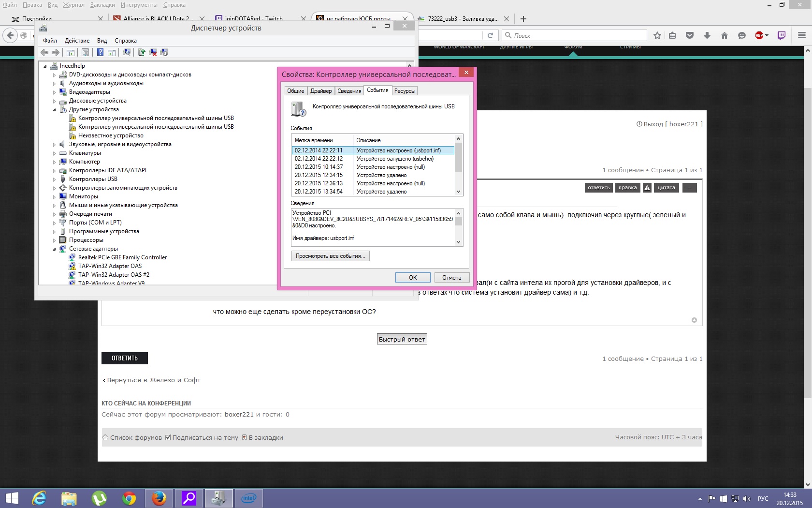The width and height of the screenshot is (812, 508).
Task: Open Firefox downloads arrow icon
Action: tap(707, 35)
